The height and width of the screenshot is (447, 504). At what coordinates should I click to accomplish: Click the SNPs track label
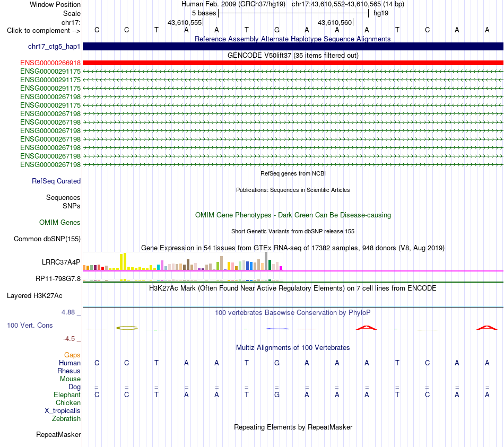click(72, 206)
